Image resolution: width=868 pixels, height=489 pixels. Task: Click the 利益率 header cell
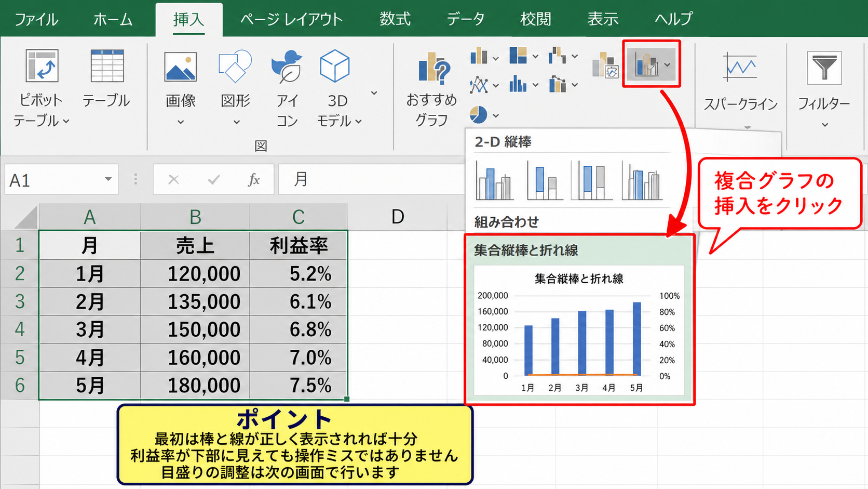298,245
